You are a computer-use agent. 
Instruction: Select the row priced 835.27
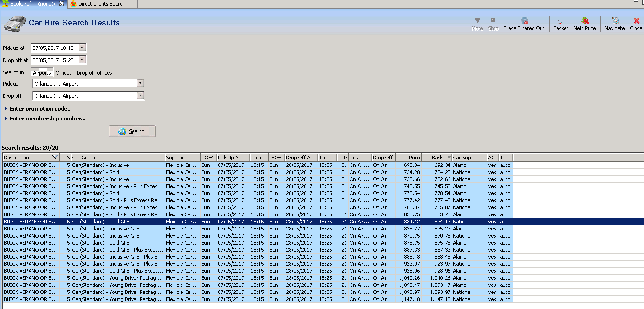tap(258, 229)
